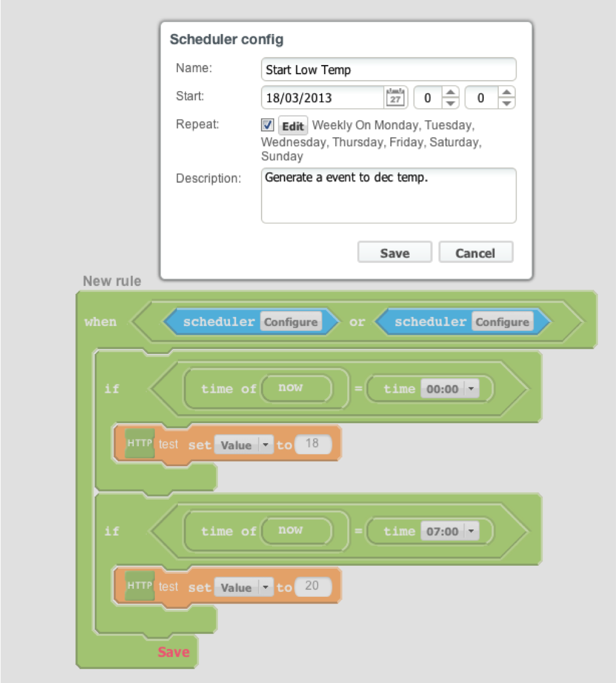
Task: Click HTTP icon in the set-to-18 block
Action: tap(140, 444)
